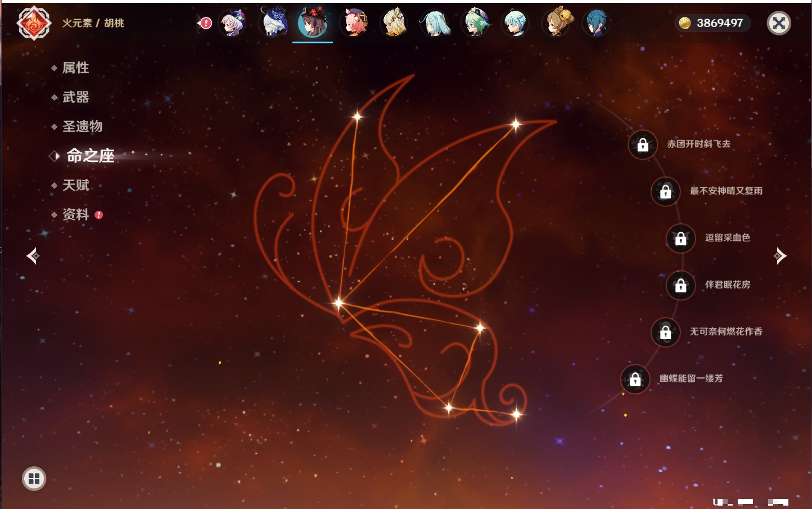Screen dimensions: 812x509
Task: Open the grid menu button at bottom left
Action: point(34,479)
